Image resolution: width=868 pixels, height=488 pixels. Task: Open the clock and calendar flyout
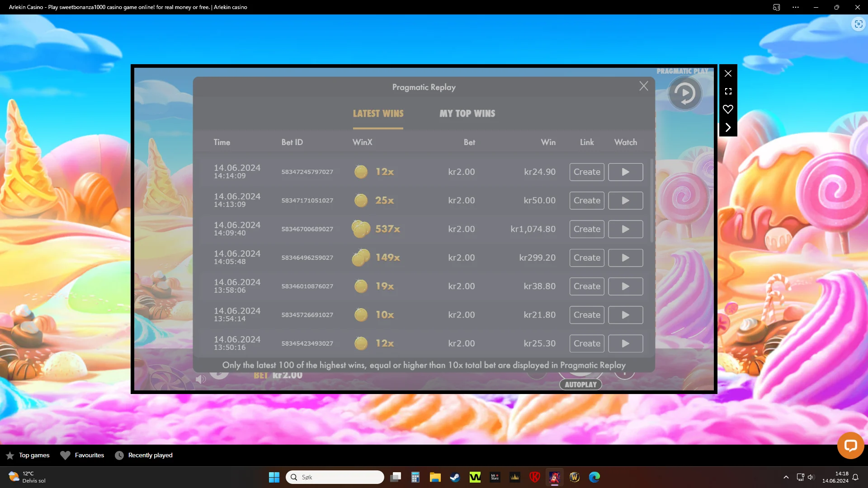tap(835, 477)
